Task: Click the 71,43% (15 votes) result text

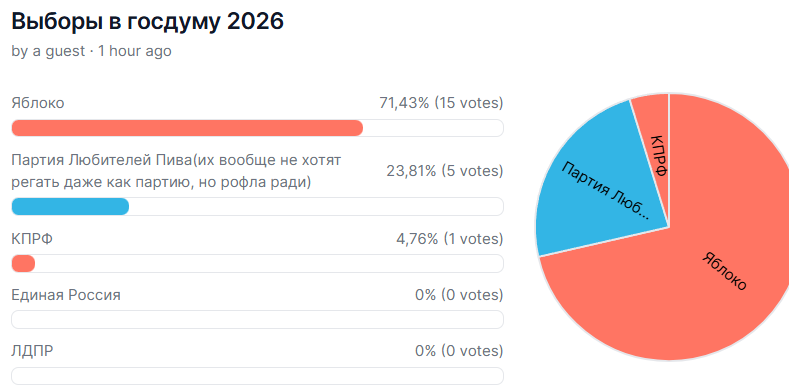Action: (441, 103)
